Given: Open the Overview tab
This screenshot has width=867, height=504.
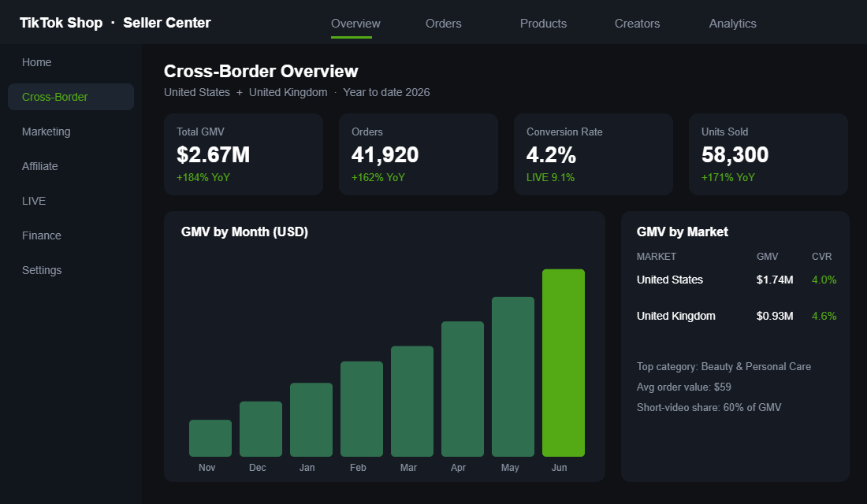Looking at the screenshot, I should click(x=355, y=23).
